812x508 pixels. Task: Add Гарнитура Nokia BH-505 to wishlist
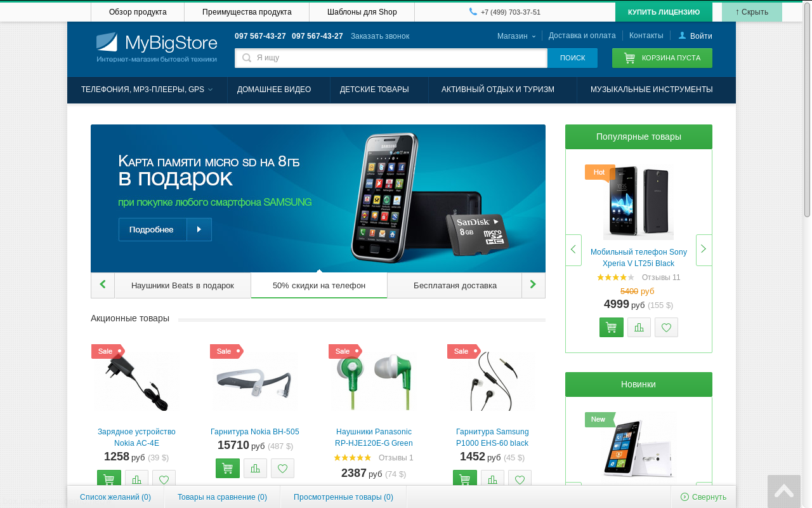point(282,468)
